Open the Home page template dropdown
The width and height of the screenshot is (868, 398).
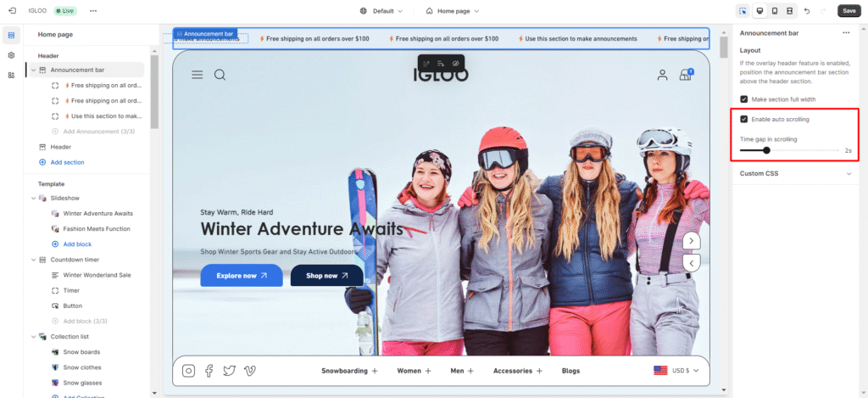[x=453, y=11]
